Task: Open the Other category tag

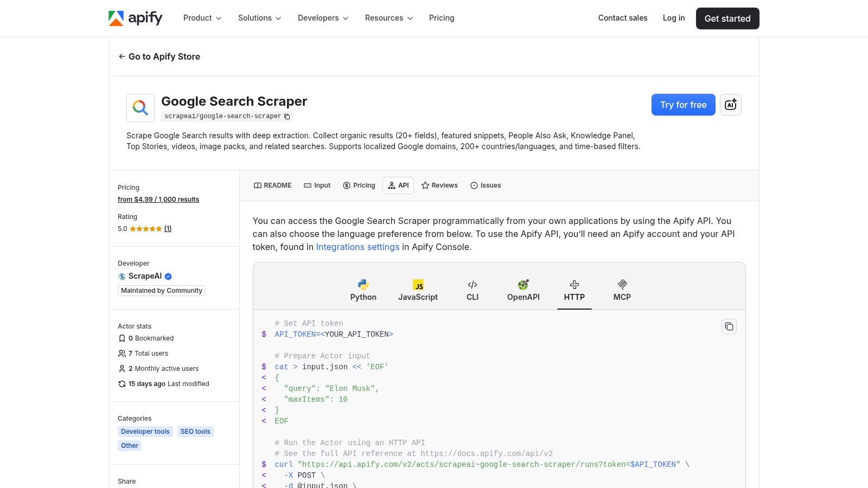Action: coord(130,446)
